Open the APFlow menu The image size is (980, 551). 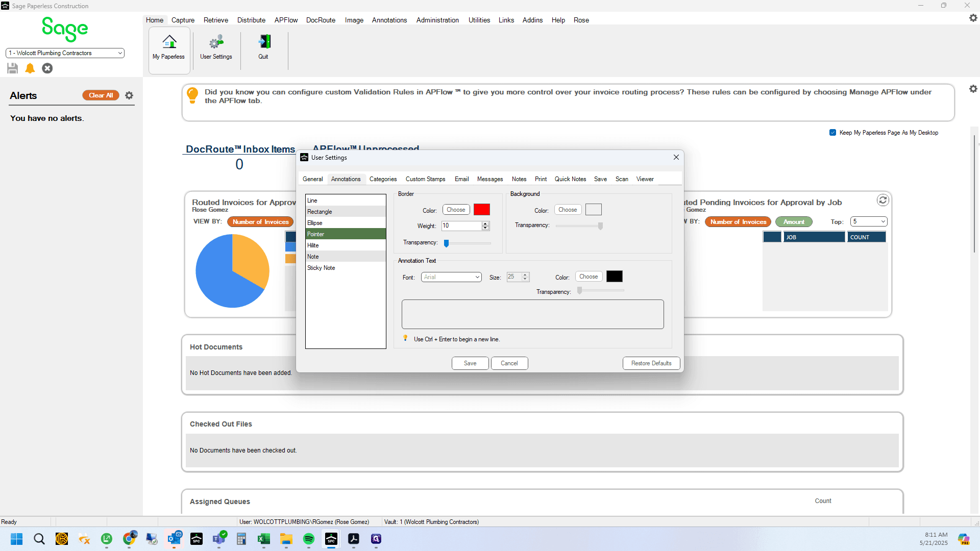point(286,20)
